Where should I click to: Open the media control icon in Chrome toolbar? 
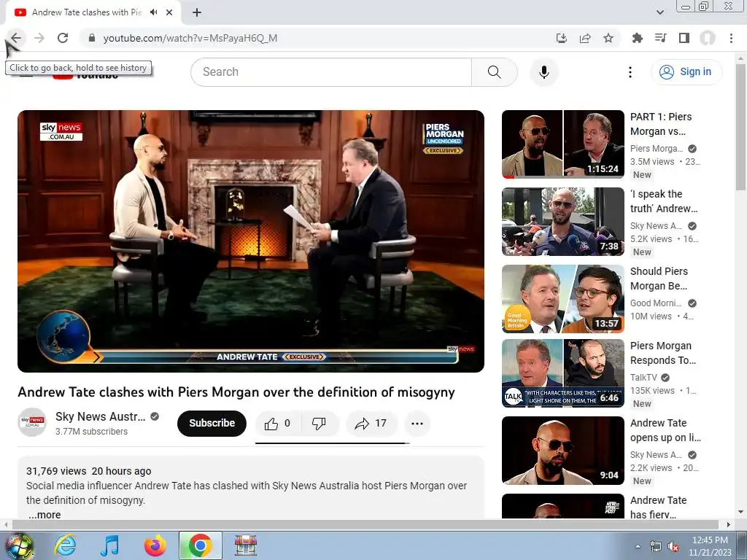[660, 38]
